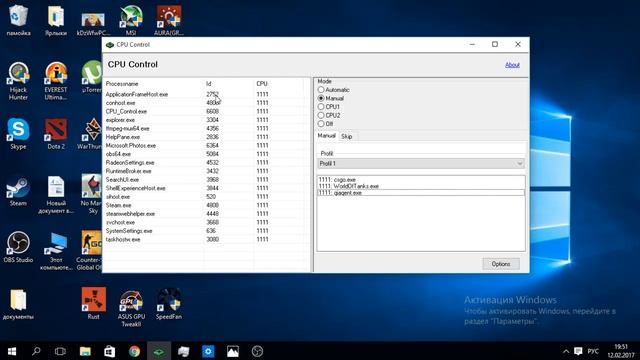Select CPU_Control.exe process row
Screen dimensions: 640x360
tap(206, 111)
